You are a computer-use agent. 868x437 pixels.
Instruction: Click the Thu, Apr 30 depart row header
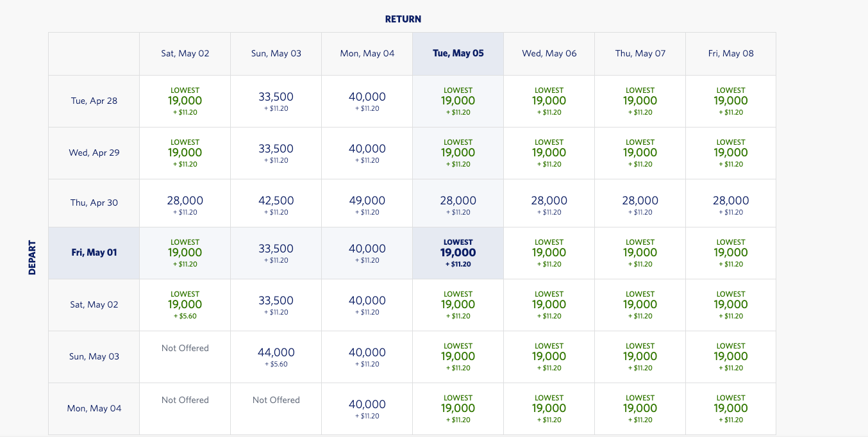[94, 202]
